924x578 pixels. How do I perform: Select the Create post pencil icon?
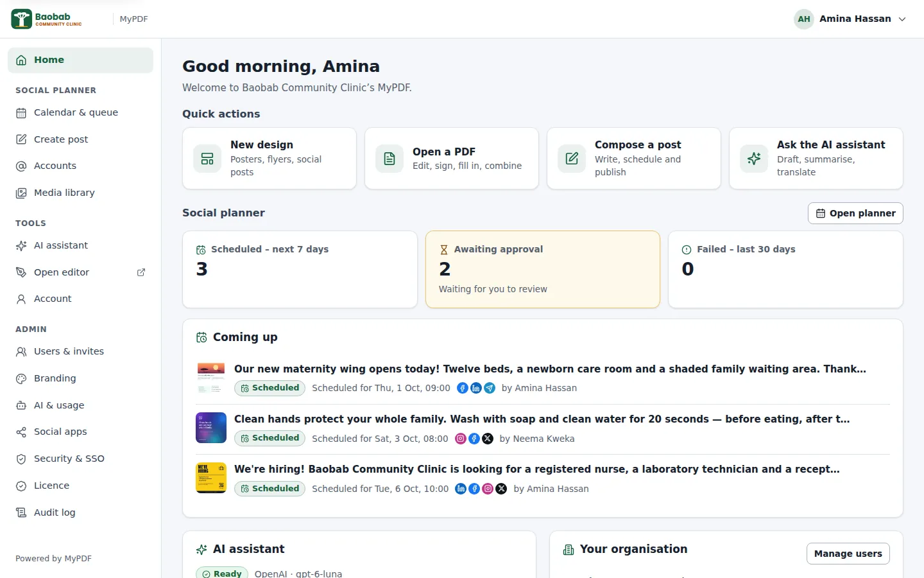pyautogui.click(x=21, y=139)
